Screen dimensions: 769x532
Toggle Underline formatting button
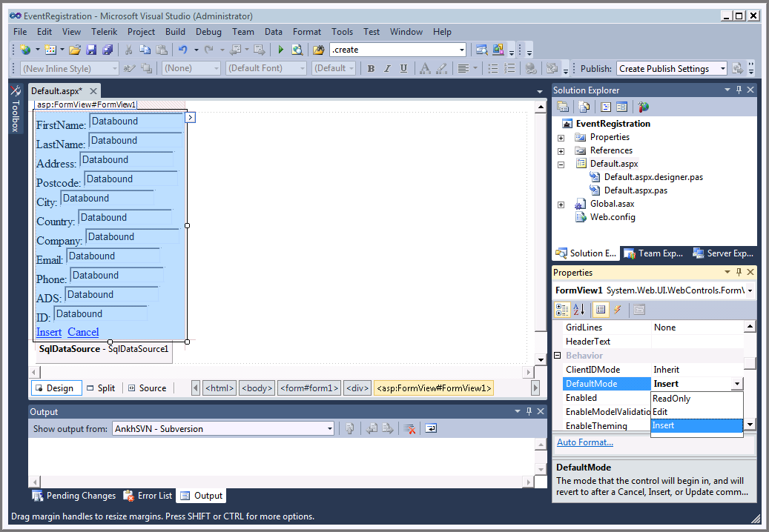(403, 69)
